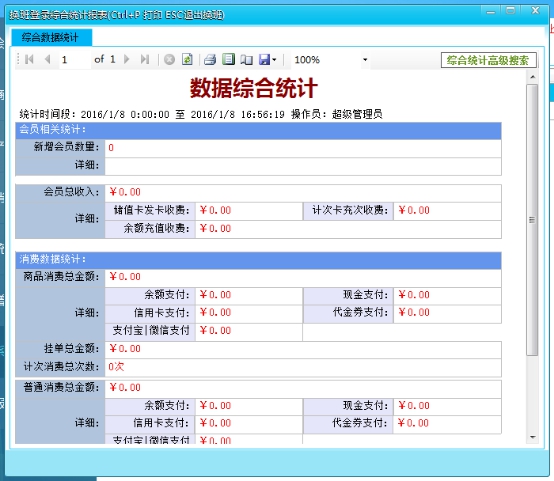Click vertical scrollbar thumb
This screenshot has height=481, width=554.
pos(532,219)
